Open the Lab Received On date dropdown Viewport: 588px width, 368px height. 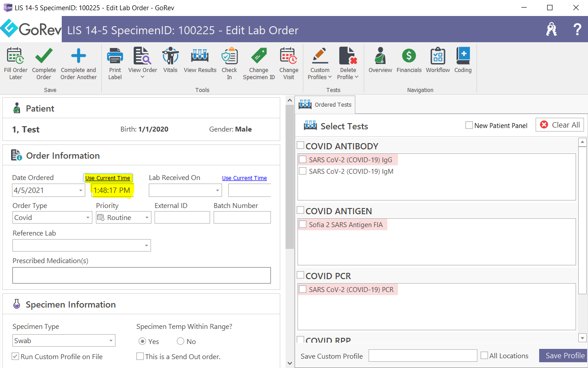coord(218,190)
